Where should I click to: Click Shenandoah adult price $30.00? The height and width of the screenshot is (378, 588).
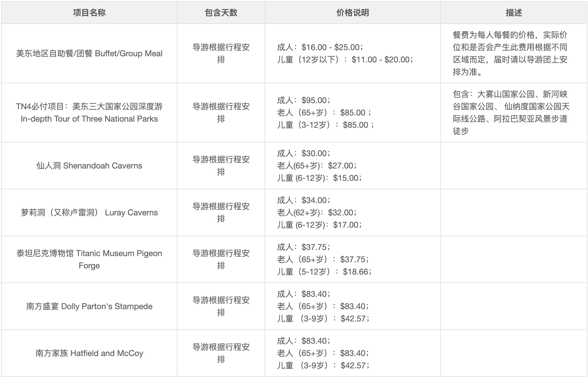pyautogui.click(x=304, y=153)
